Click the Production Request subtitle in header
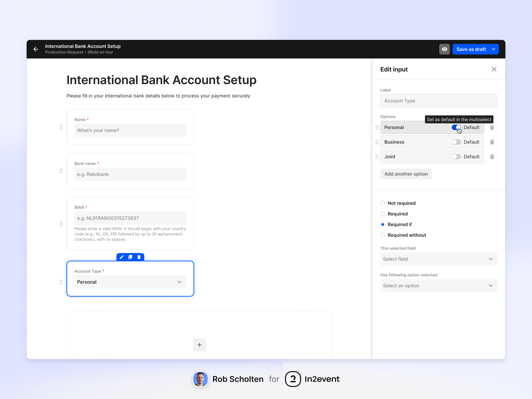532x399 pixels. click(x=79, y=52)
